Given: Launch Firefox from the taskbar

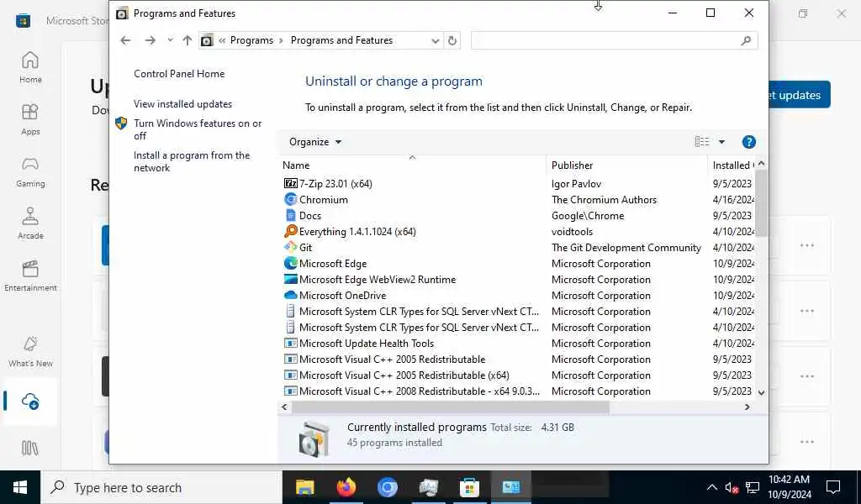Looking at the screenshot, I should tap(346, 487).
